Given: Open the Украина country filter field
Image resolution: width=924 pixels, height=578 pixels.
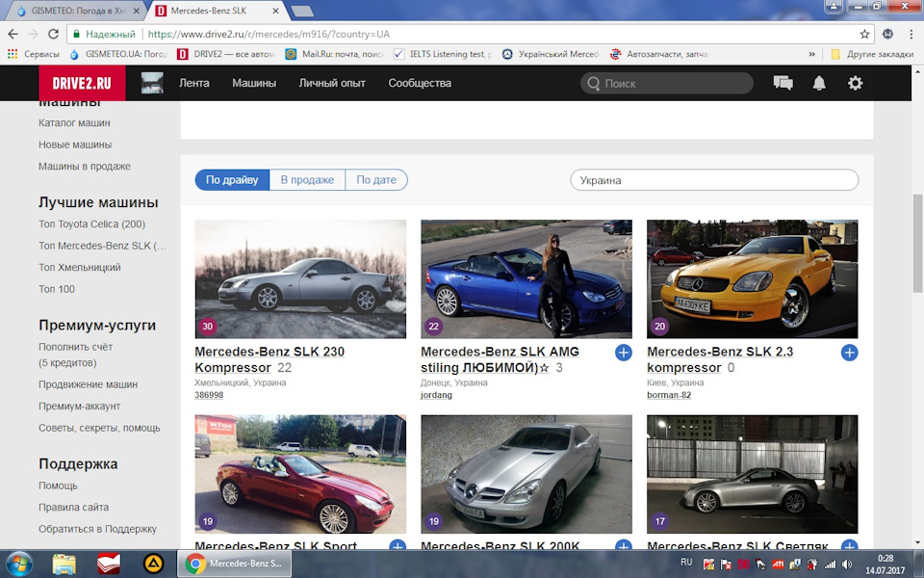Looking at the screenshot, I should click(714, 180).
